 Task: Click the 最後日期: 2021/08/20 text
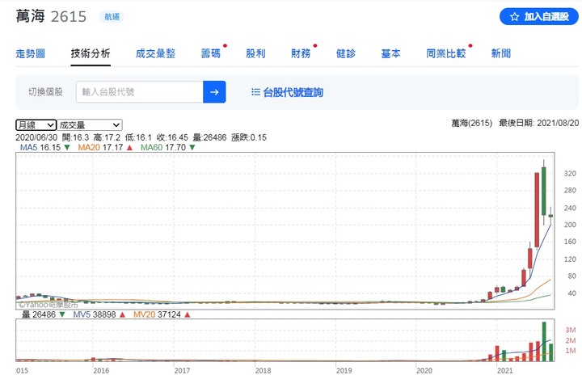click(538, 123)
